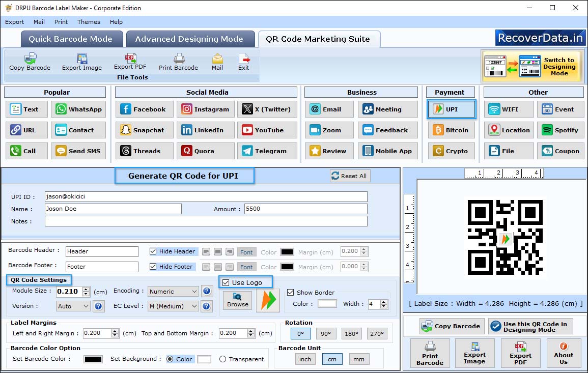
Task: Choose the Telegram QR code type
Action: tap(267, 151)
